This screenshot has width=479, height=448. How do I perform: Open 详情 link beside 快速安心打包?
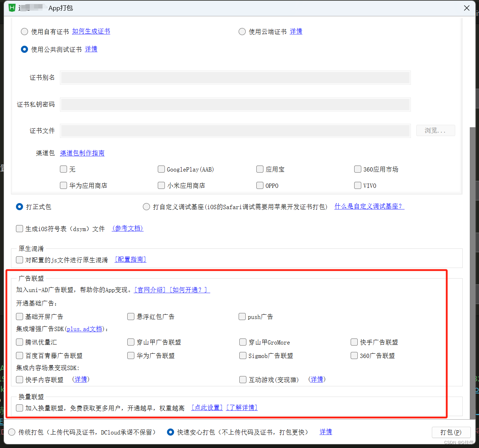326,432
